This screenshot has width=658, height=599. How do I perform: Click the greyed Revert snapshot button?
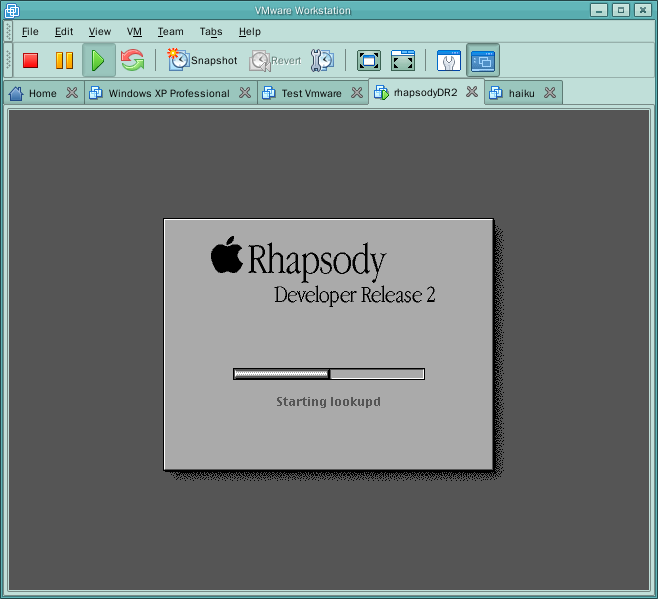pyautogui.click(x=275, y=60)
